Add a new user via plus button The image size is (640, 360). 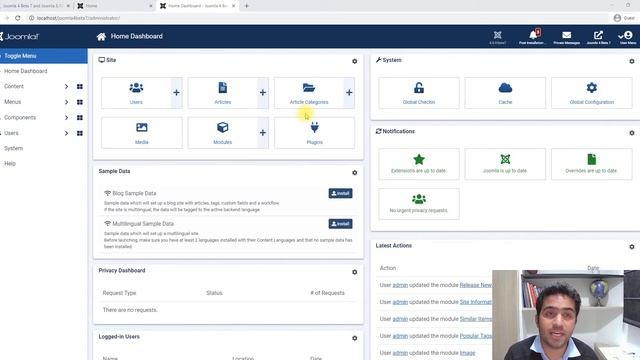point(176,93)
